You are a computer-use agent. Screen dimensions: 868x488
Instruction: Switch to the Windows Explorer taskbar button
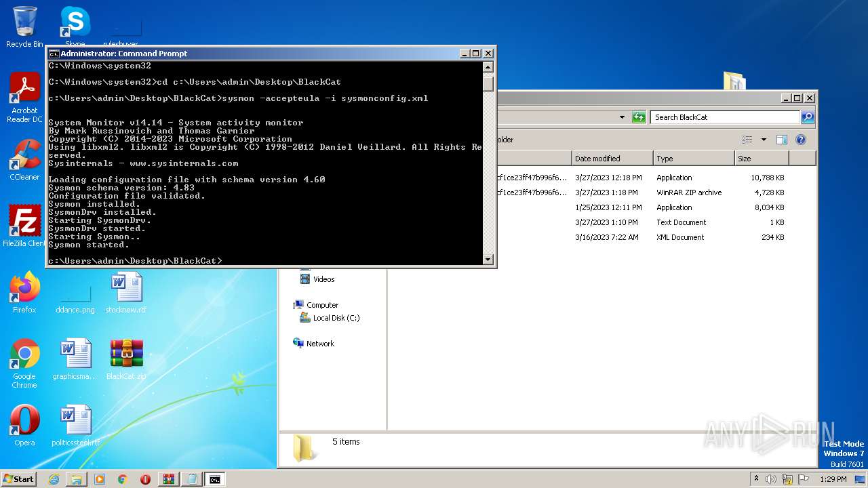(77, 479)
